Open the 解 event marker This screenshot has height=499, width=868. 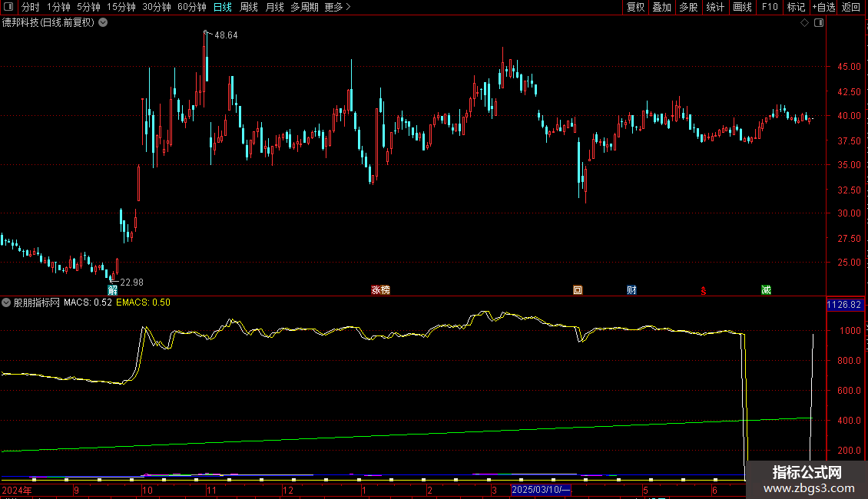click(x=112, y=290)
